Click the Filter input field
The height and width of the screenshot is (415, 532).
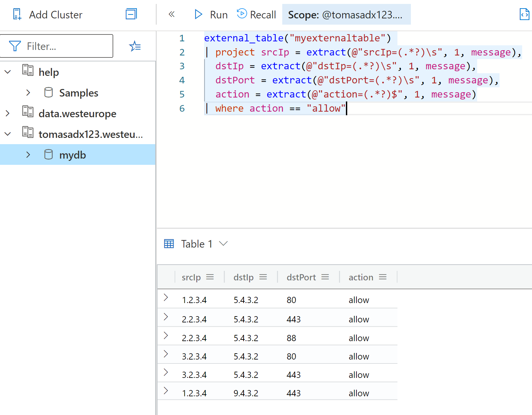coord(57,46)
